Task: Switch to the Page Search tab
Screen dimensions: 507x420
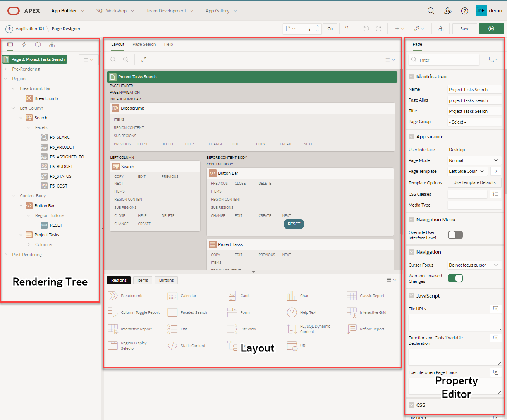Action: tap(144, 44)
